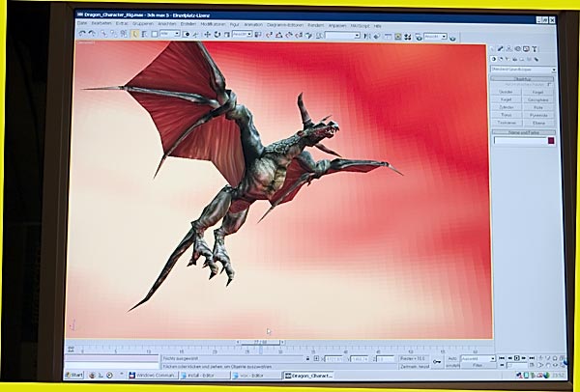Click the Quader primitive button
The width and height of the screenshot is (580, 392).
click(507, 93)
